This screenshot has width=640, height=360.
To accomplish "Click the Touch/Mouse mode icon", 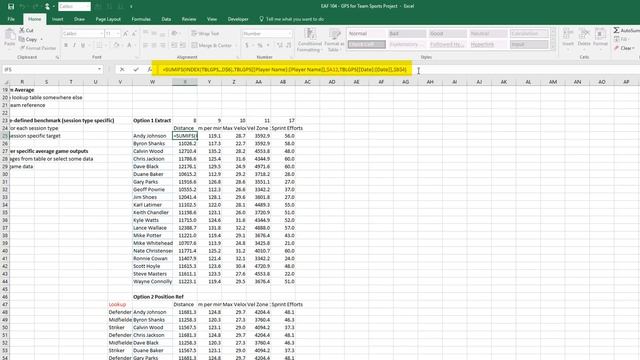I will pyautogui.click(x=47, y=7).
